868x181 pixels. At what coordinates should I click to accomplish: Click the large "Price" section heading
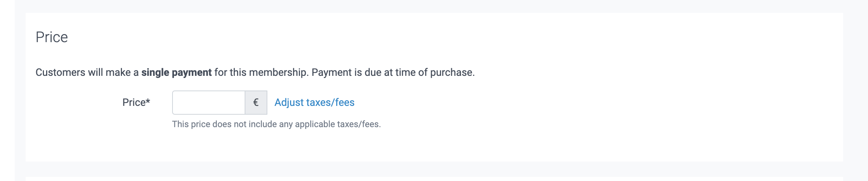point(52,37)
